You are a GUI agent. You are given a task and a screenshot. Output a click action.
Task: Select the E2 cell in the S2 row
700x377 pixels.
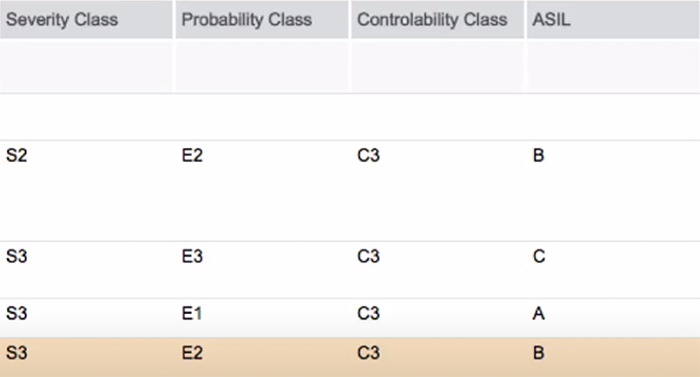pos(192,155)
